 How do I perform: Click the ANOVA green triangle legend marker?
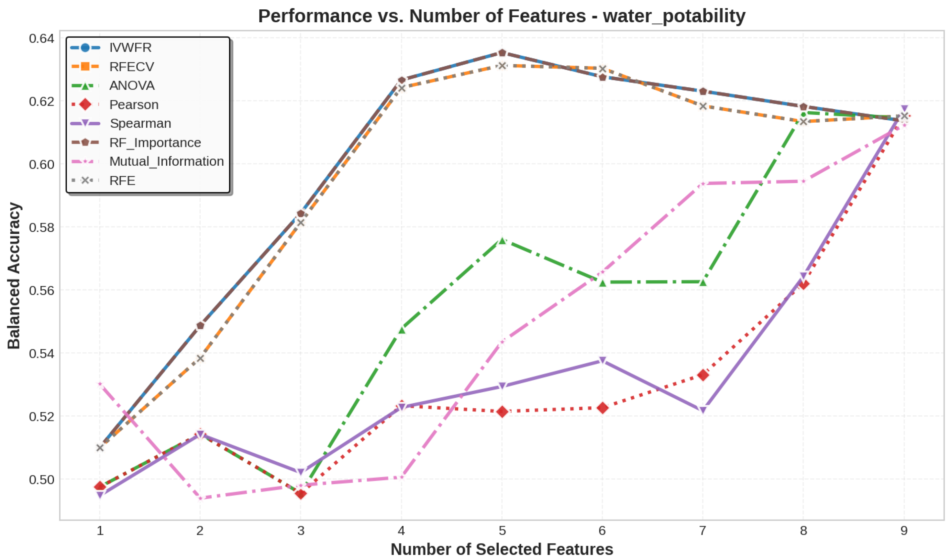[x=85, y=86]
